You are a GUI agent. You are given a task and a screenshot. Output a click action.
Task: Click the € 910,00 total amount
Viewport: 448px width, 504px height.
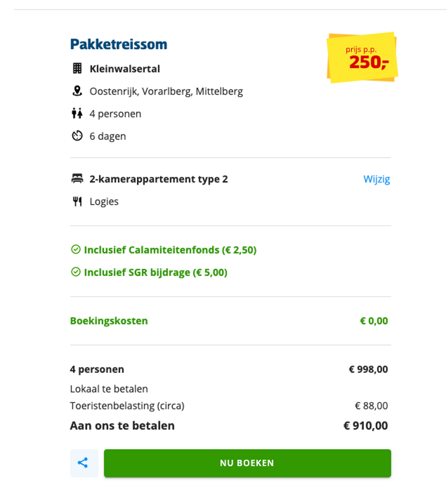tap(365, 426)
